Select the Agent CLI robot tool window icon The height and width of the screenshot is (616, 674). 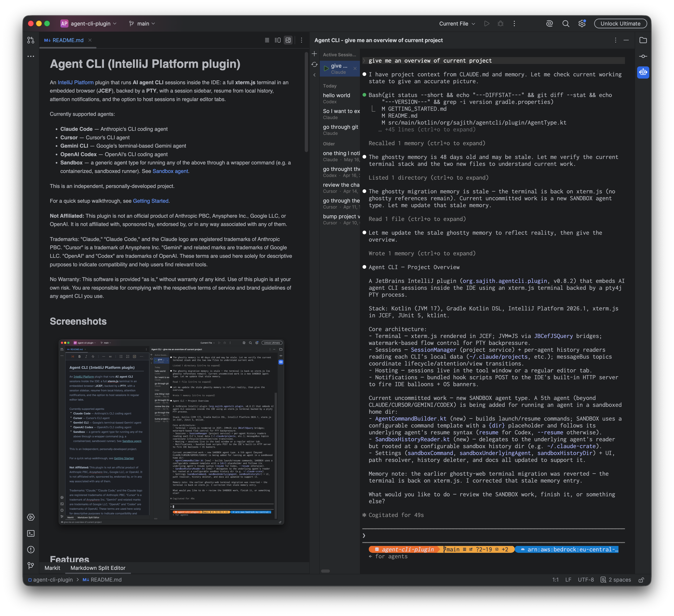(643, 72)
